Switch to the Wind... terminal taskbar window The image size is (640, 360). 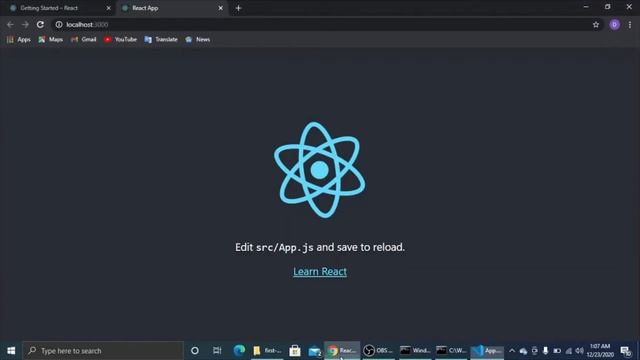tap(415, 351)
